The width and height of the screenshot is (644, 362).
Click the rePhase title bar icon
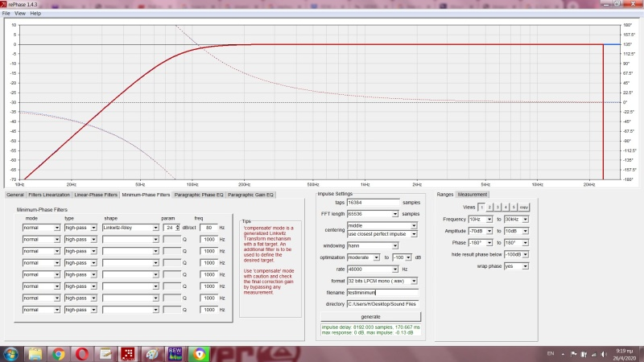tap(5, 4)
